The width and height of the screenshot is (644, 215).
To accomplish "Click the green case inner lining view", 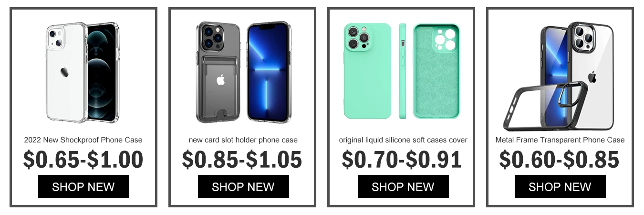I will coord(436,71).
